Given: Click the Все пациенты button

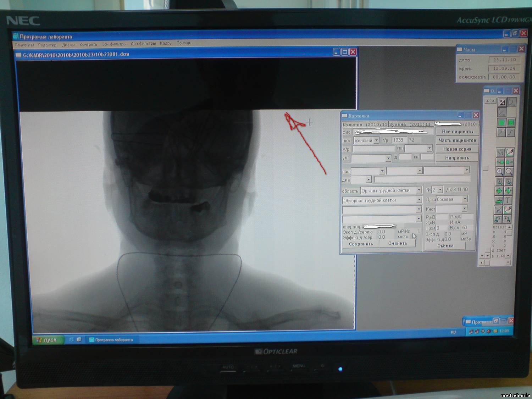Looking at the screenshot, I should click(457, 132).
